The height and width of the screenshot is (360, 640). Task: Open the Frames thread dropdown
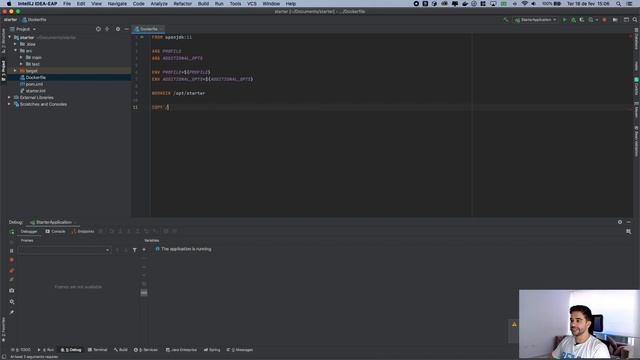64,250
